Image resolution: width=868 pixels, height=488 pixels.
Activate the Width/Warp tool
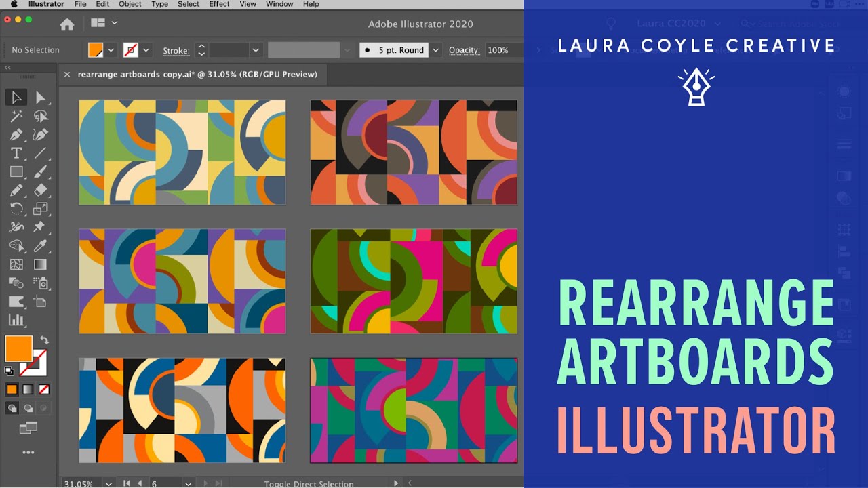click(16, 227)
